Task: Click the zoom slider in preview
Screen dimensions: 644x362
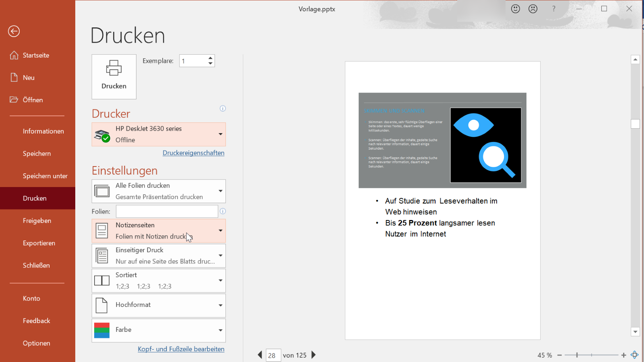Action: tap(591, 355)
